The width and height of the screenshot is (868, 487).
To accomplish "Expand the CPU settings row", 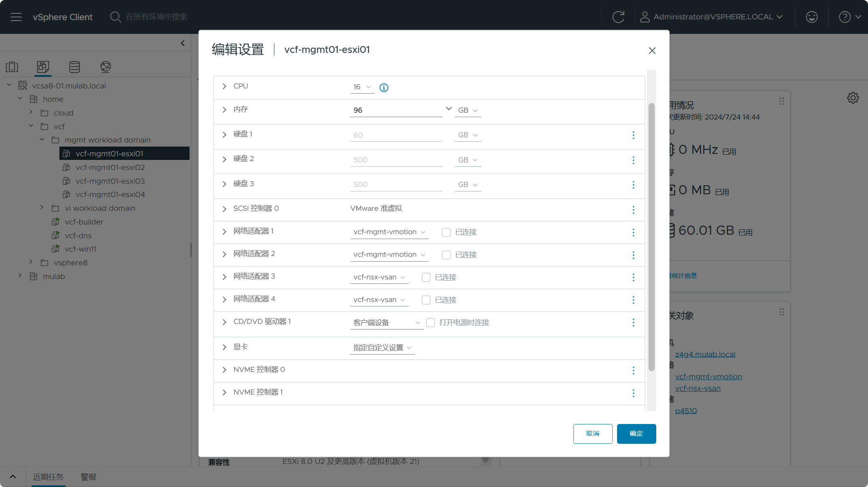I will 224,86.
